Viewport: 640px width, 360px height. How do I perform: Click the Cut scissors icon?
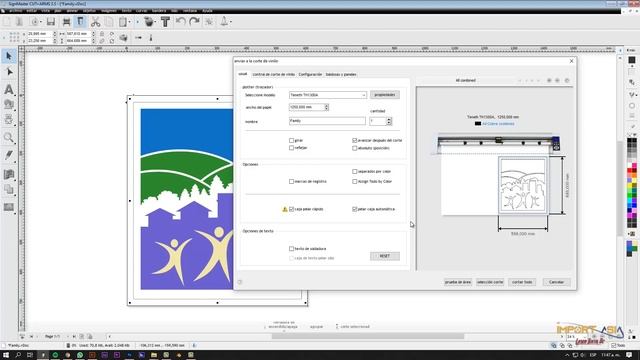(x=96, y=22)
